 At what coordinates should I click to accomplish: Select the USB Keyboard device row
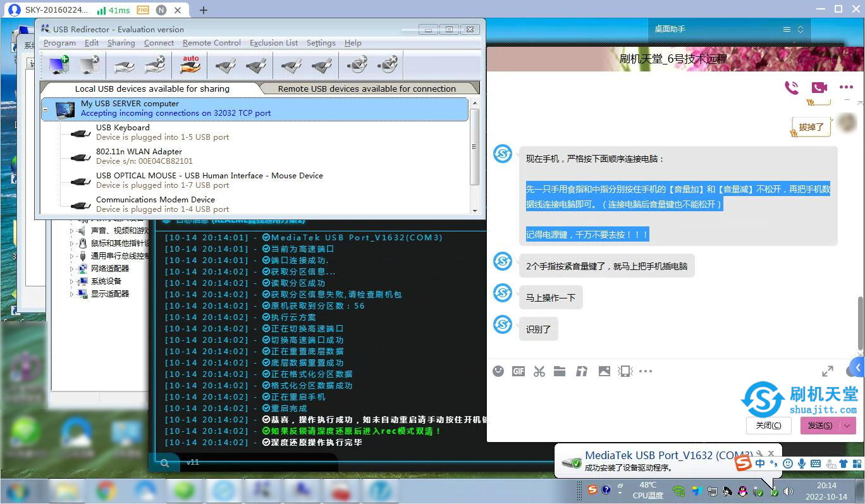pos(256,132)
